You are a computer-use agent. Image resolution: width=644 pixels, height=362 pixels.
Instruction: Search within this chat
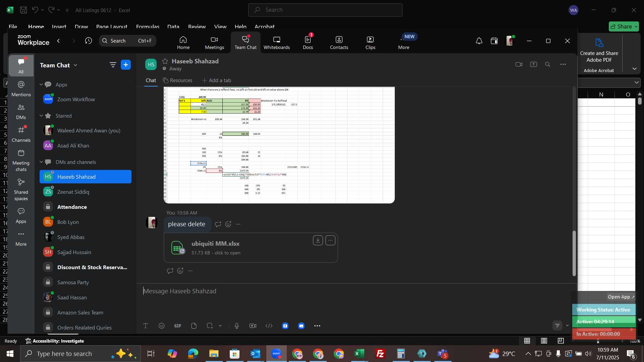click(547, 64)
